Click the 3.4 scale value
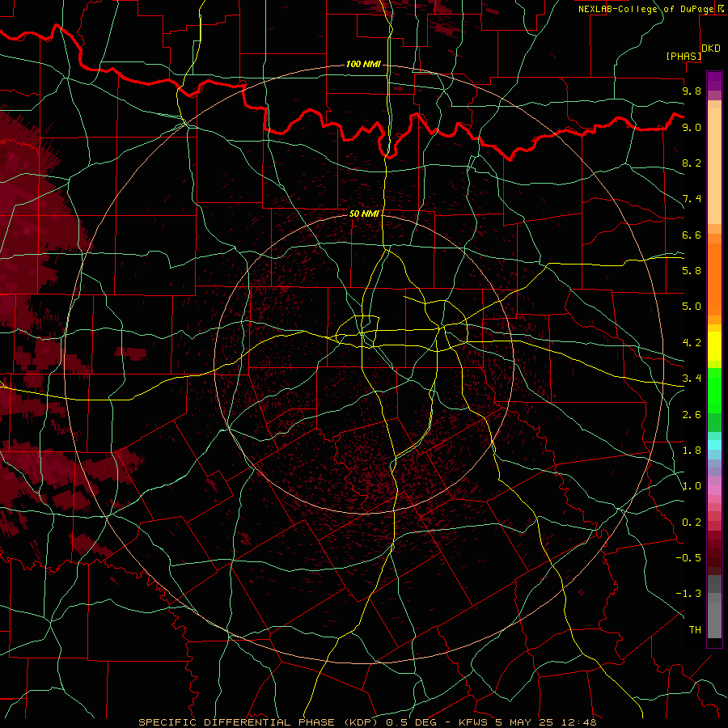728x728 pixels. point(692,379)
